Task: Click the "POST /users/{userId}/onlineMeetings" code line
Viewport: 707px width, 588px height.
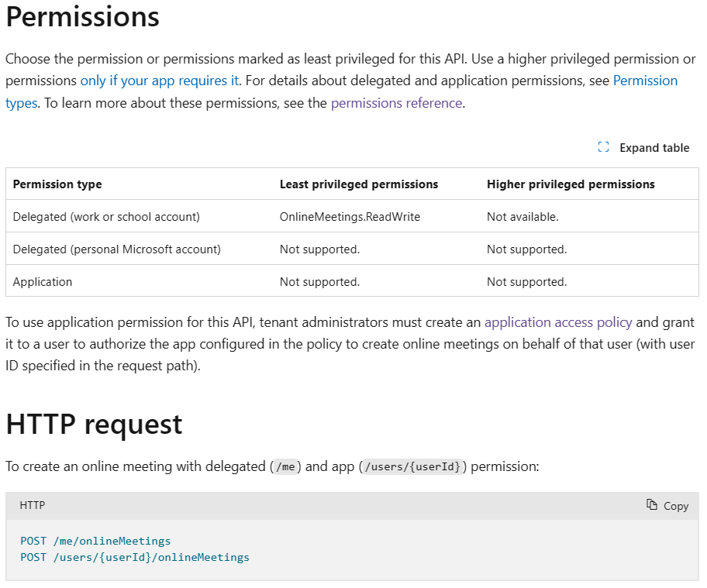Action: click(135, 557)
